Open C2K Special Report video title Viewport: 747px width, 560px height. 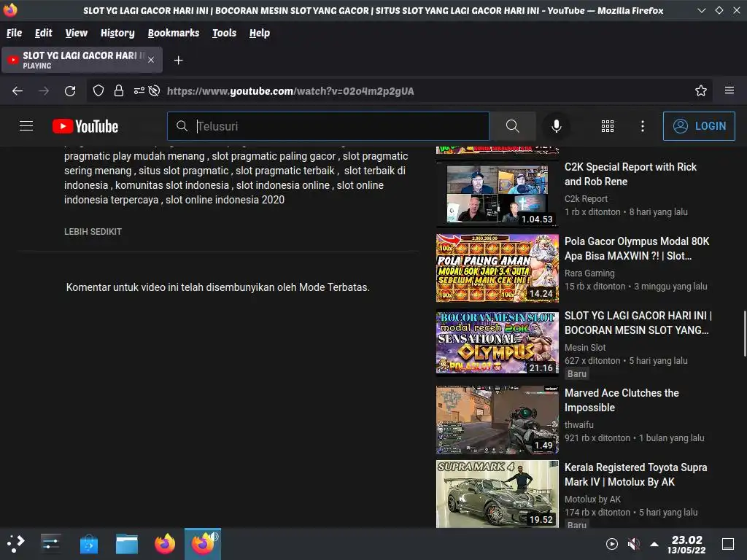pos(630,174)
